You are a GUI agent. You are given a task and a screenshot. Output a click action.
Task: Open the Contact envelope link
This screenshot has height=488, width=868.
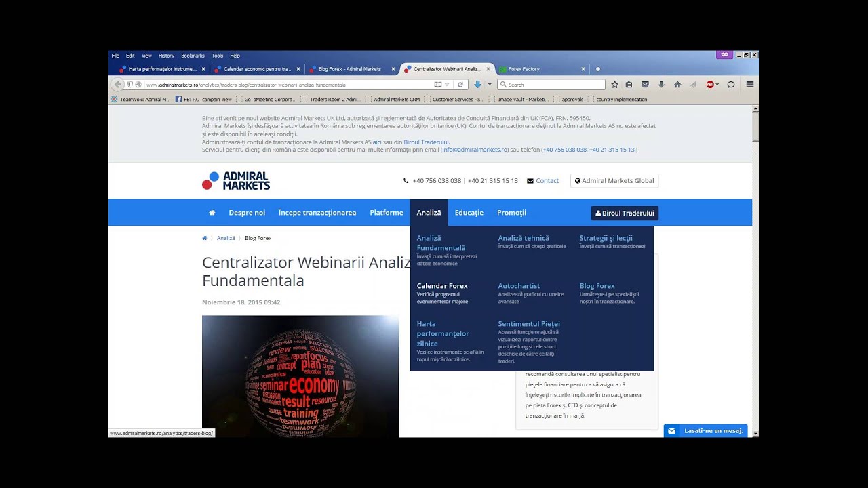(x=542, y=181)
